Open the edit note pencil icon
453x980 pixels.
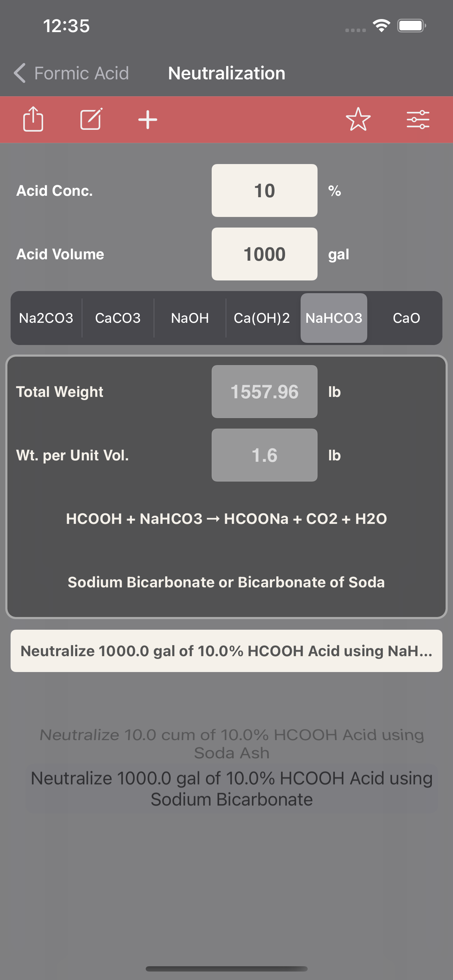tap(91, 119)
